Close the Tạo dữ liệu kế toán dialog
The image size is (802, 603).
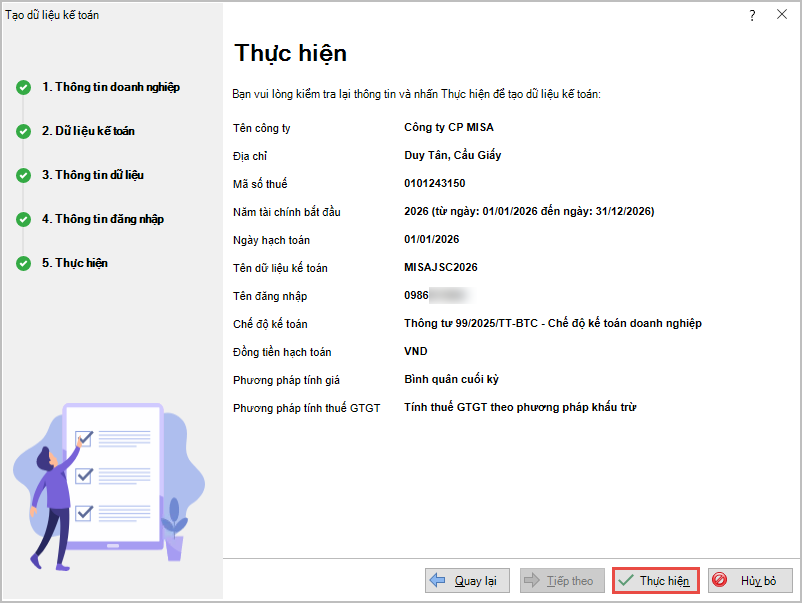782,15
